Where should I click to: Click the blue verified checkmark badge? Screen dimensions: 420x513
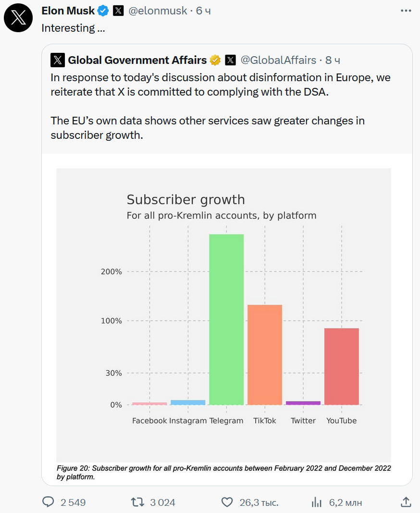coord(103,11)
